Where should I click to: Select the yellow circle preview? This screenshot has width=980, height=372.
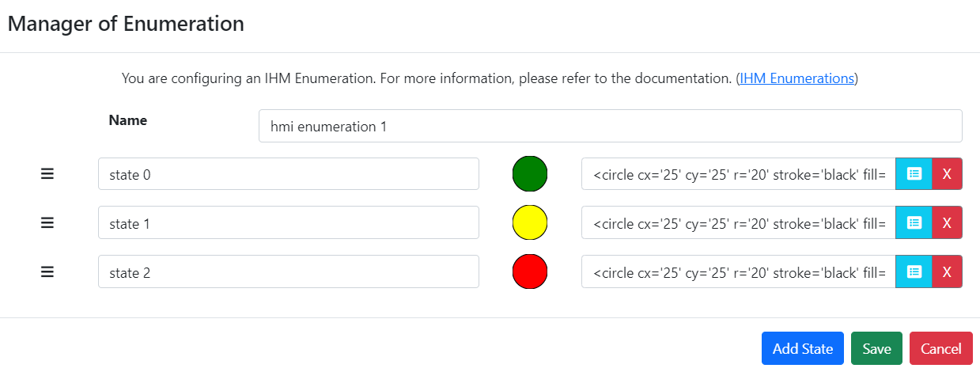point(530,223)
